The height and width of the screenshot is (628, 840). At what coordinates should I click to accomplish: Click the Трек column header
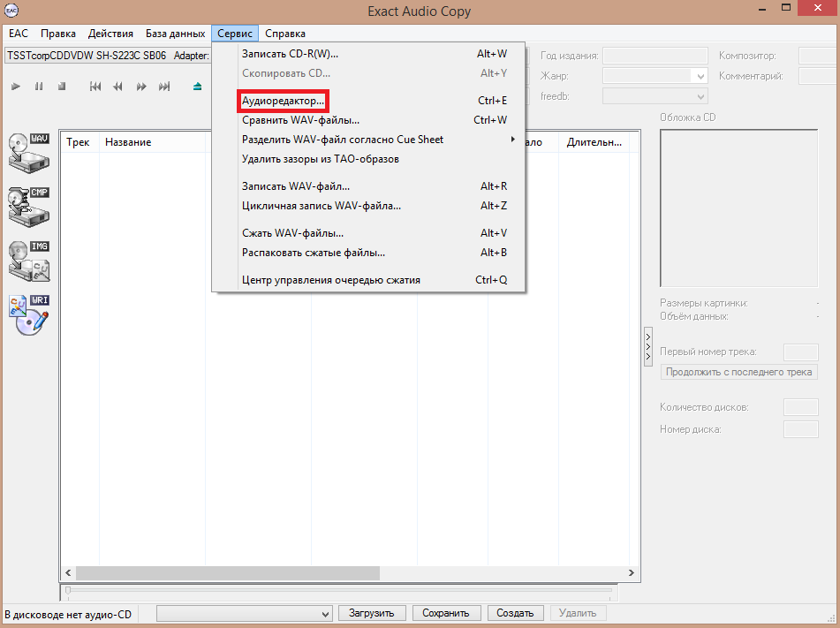[x=79, y=142]
